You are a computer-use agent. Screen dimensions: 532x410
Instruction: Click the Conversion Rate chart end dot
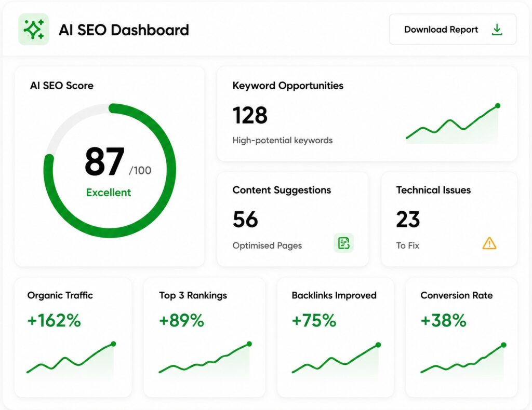click(x=503, y=345)
